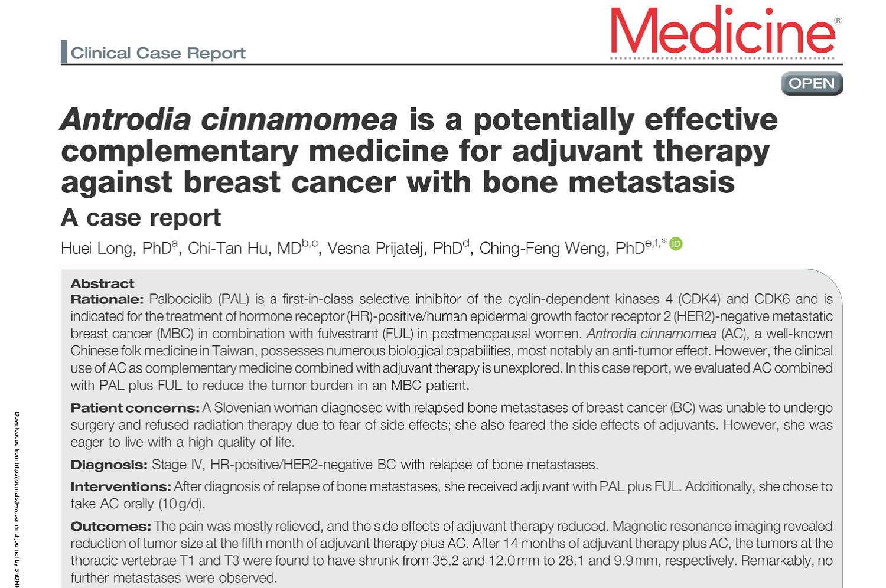This screenshot has width=886, height=588.
Task: Click author name Chi-Tan Hu, MD
Action: (x=245, y=249)
